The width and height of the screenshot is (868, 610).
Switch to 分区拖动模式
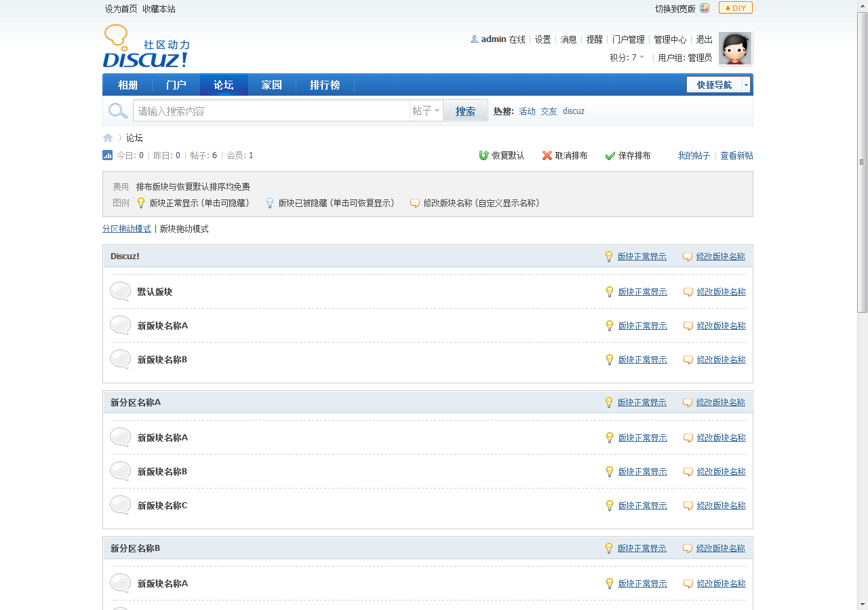127,229
